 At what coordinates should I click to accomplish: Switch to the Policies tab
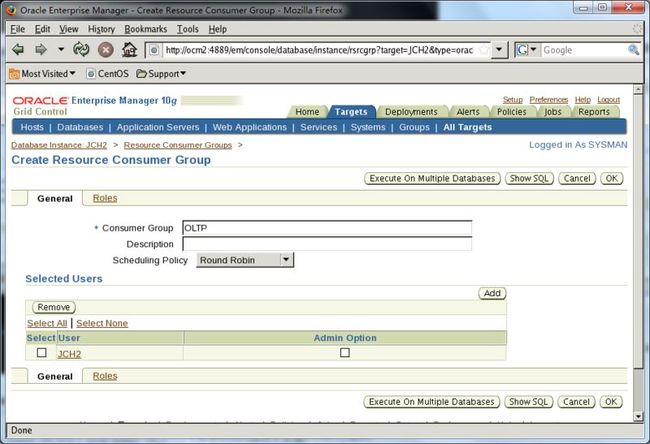tap(512, 112)
